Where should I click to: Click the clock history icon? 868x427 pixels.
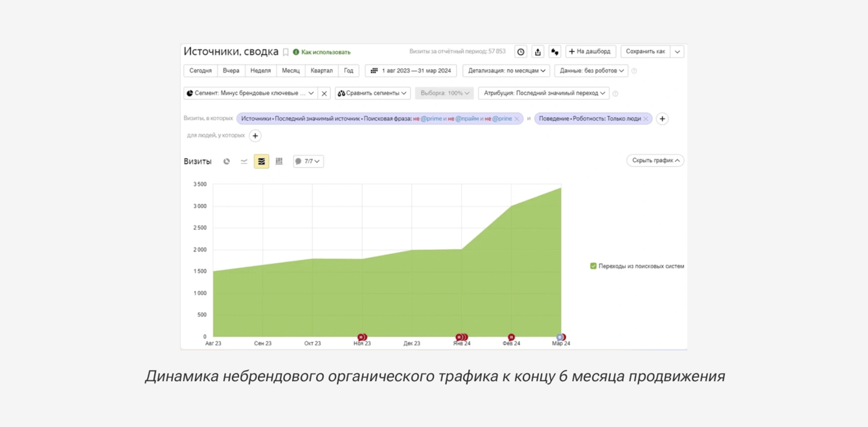click(x=521, y=52)
